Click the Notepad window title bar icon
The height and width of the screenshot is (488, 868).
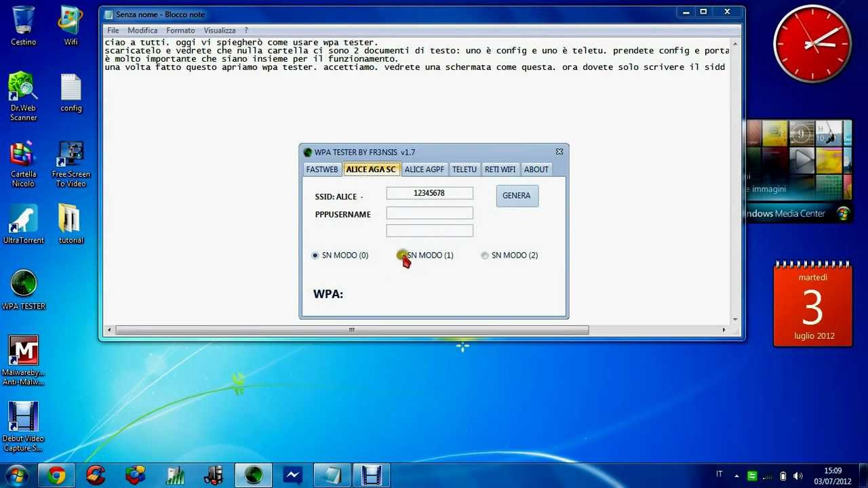point(108,14)
